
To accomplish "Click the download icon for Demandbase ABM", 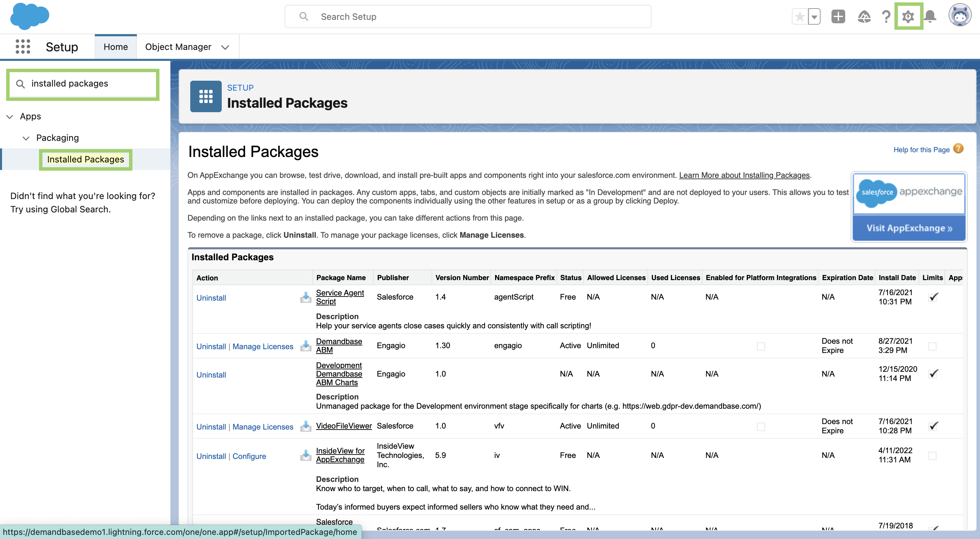I will (x=306, y=345).
